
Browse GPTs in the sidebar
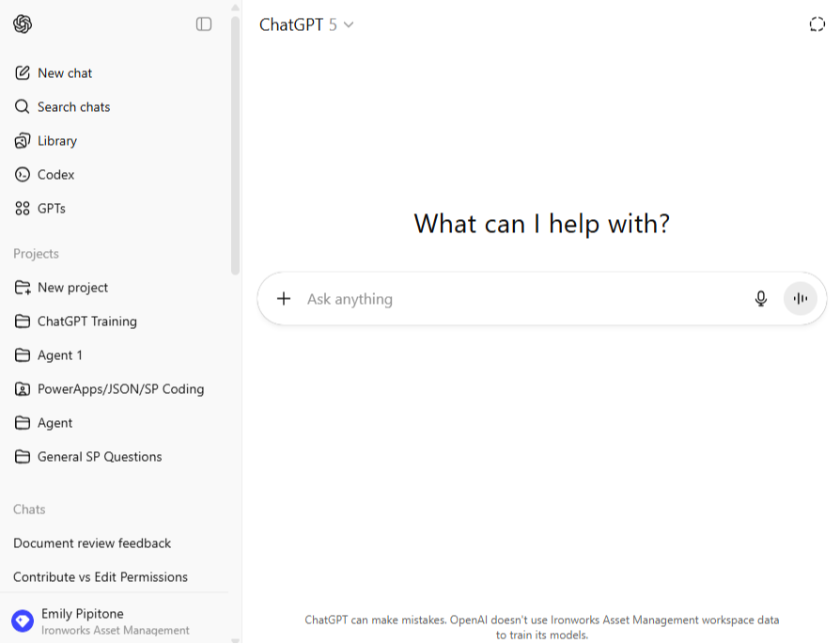[51, 209]
